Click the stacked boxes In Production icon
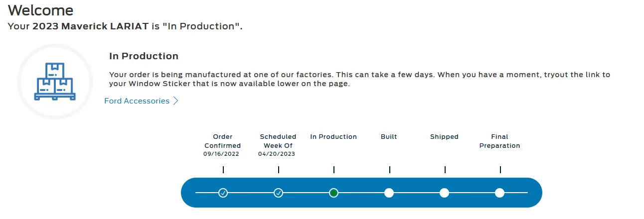This screenshot has width=644, height=219. coord(55,81)
